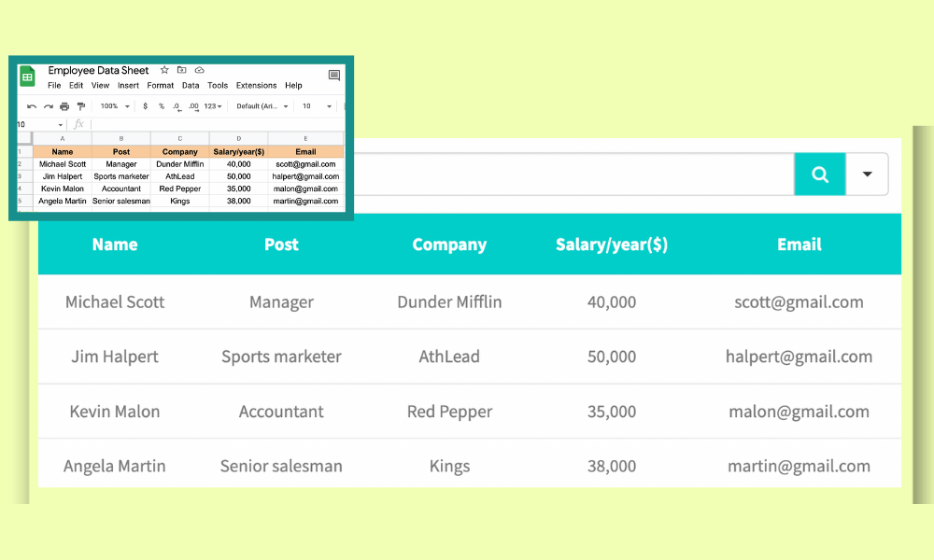
Task: Click spreadsheet cell malon@gmail.com
Action: point(305,189)
